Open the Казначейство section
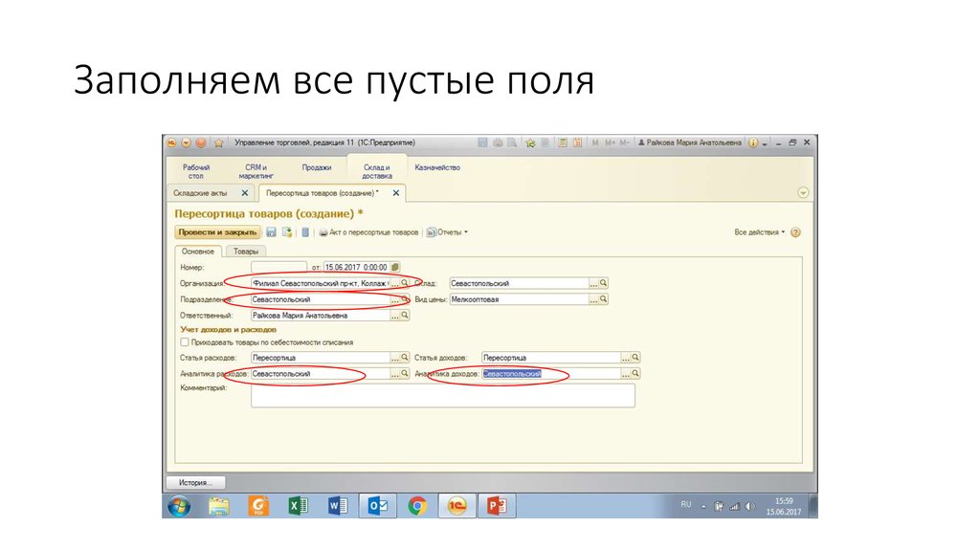The height and width of the screenshot is (549, 980). coord(437,167)
